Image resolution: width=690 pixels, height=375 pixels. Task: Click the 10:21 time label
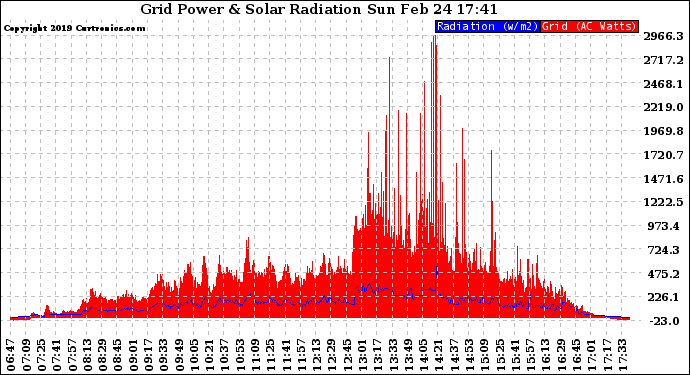(209, 355)
